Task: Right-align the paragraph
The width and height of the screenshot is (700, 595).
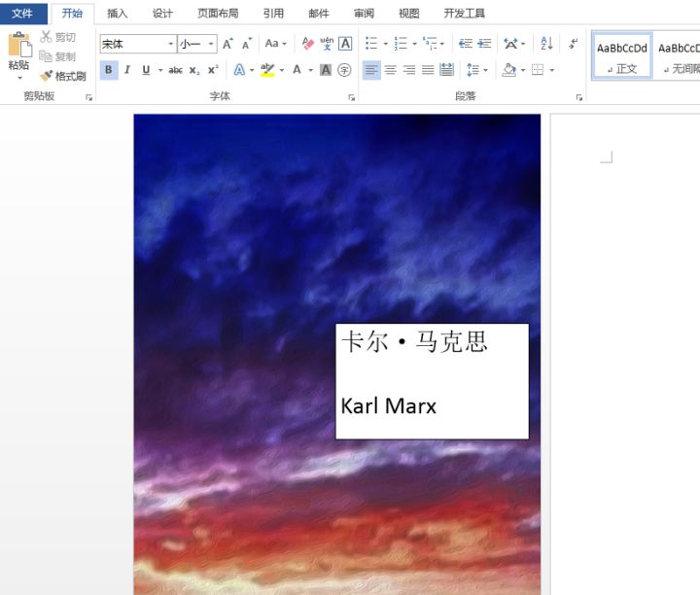Action: [409, 70]
